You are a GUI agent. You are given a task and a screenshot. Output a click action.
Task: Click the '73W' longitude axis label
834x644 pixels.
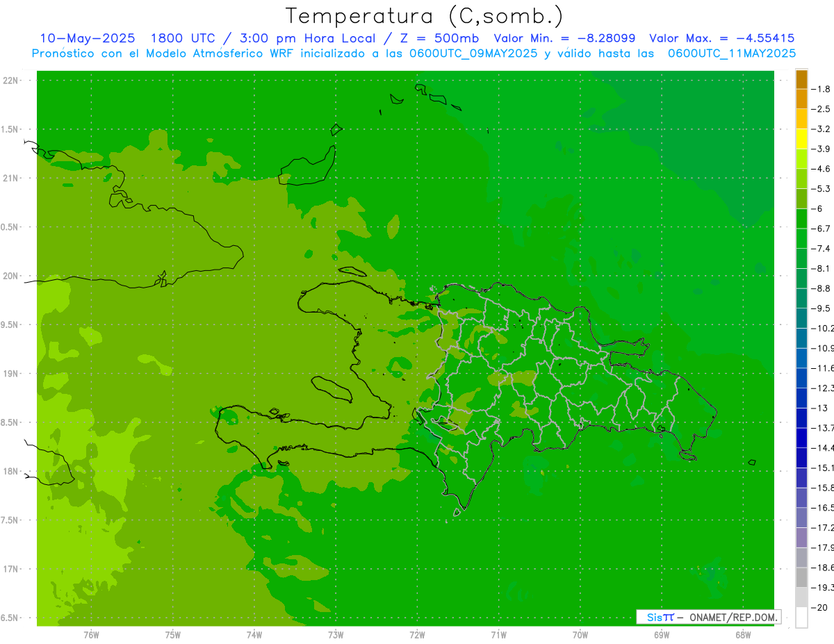336,634
